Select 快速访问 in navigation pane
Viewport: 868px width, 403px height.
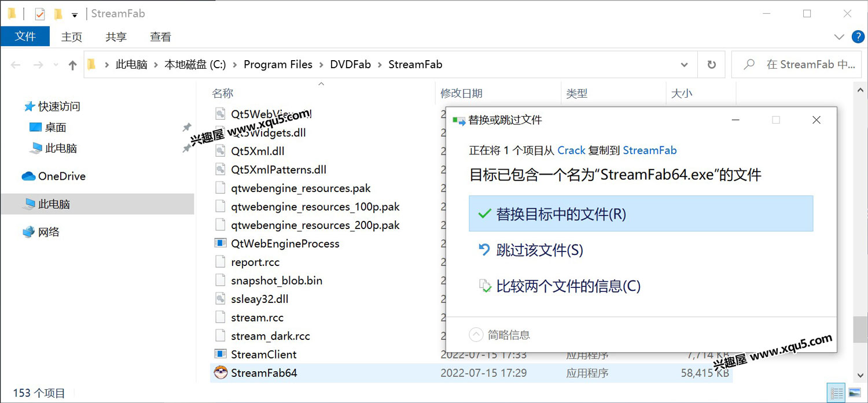pos(59,106)
